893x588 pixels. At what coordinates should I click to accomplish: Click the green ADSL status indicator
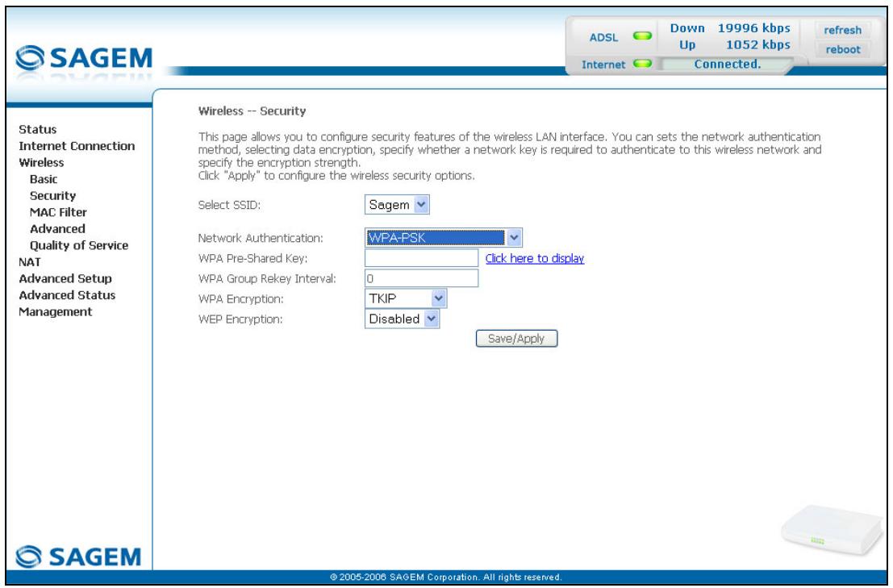pos(642,36)
